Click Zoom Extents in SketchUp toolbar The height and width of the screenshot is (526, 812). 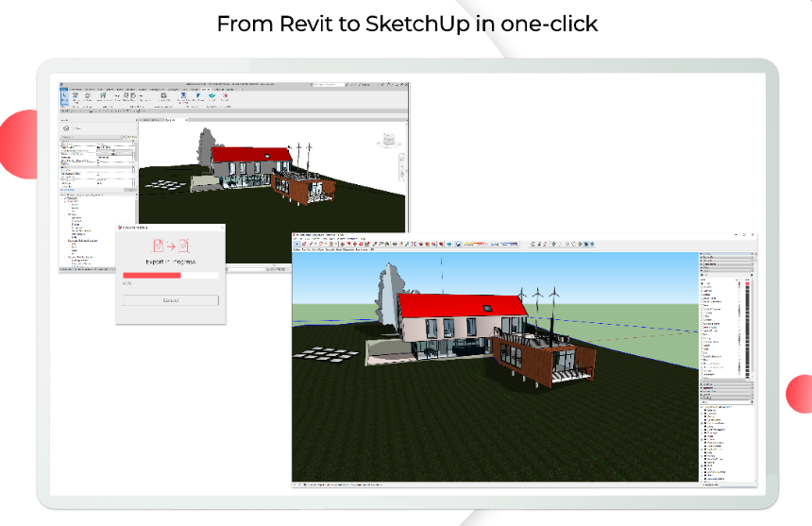pos(413,244)
